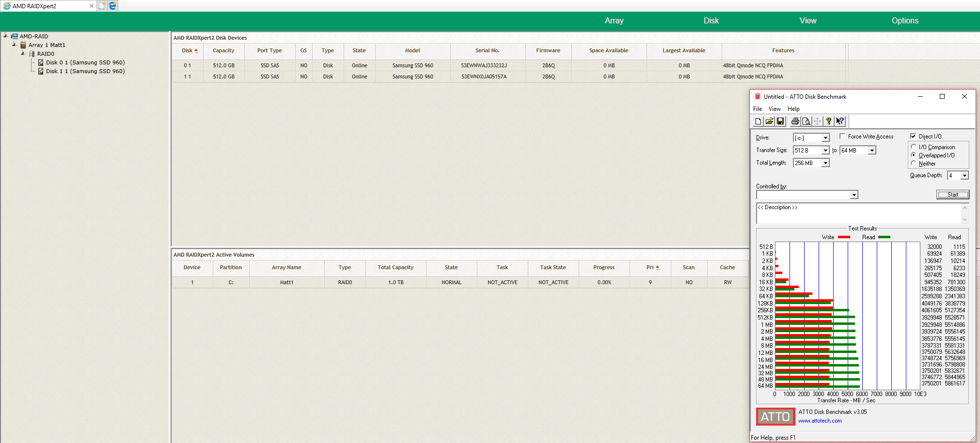
Task: Click the Description text box
Action: pyautogui.click(x=858, y=213)
